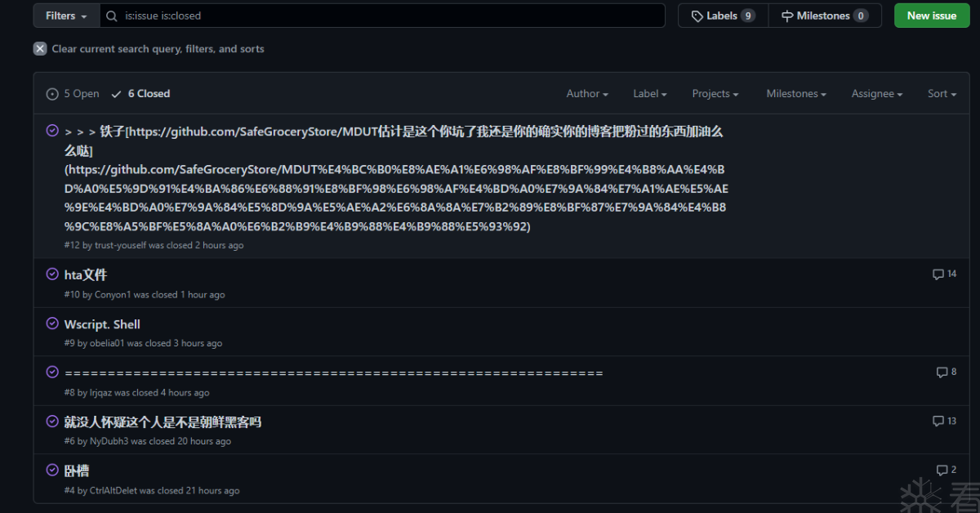This screenshot has height=513, width=980.
Task: Click the Labels tag icon
Action: click(697, 16)
